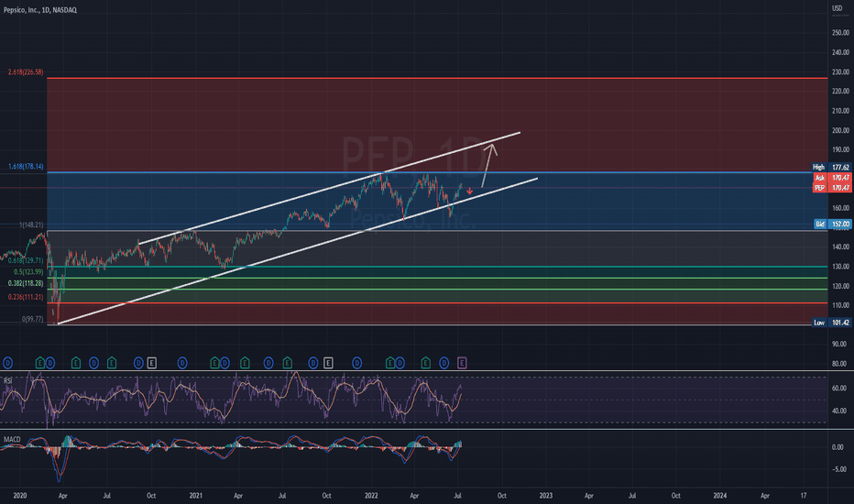Image resolution: width=854 pixels, height=504 pixels.
Task: Select the 0.382(118.28) Fibonacci label
Action: coord(26,283)
